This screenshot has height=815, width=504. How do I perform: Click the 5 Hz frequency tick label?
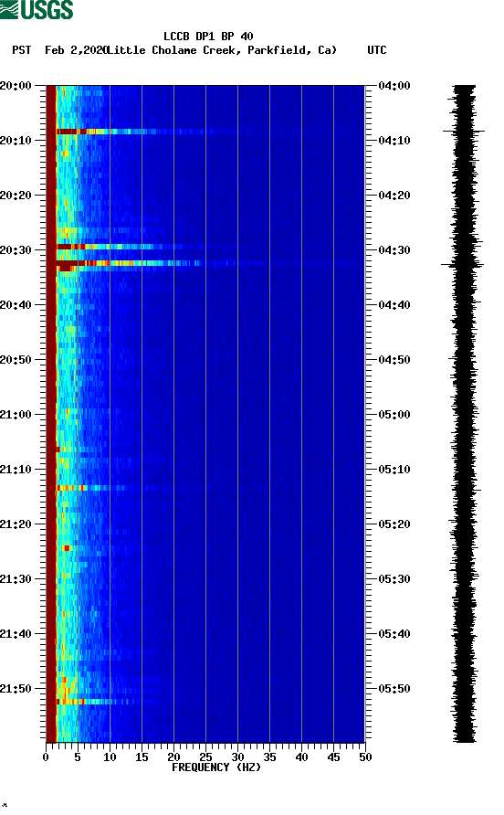coord(78,757)
